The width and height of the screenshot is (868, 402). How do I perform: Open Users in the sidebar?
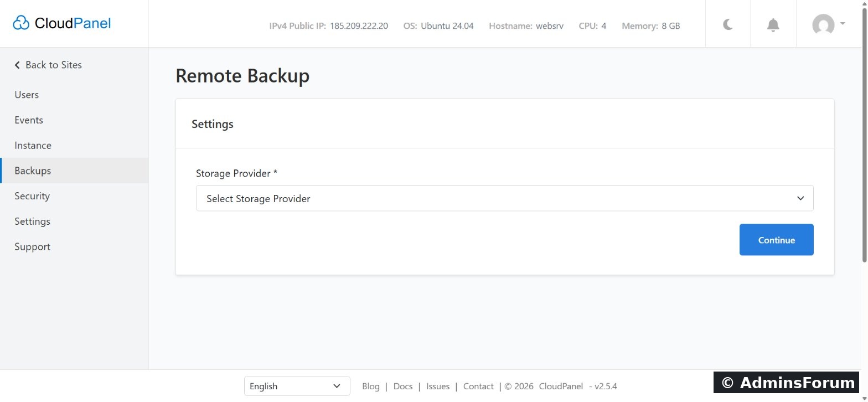pos(74,95)
